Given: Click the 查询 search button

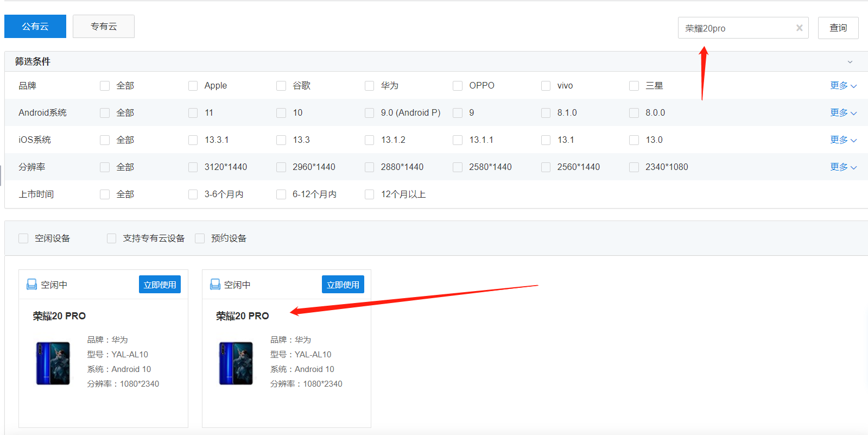Looking at the screenshot, I should coord(838,28).
